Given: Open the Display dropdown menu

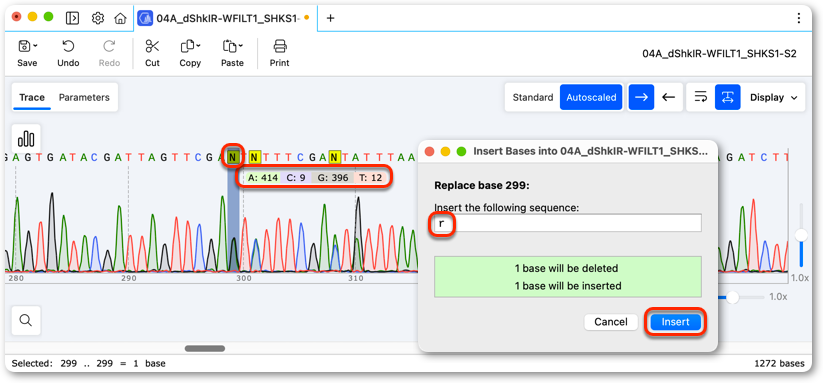Looking at the screenshot, I should pos(774,98).
